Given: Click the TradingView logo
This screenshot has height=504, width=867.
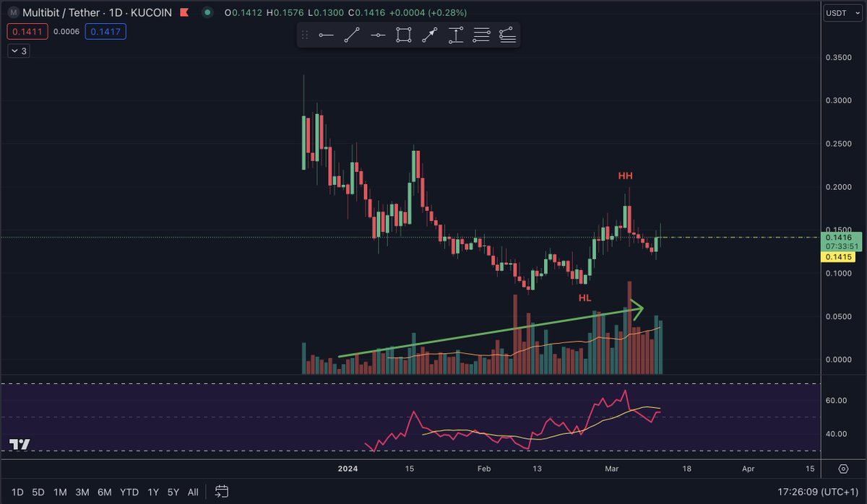Looking at the screenshot, I should tap(20, 444).
